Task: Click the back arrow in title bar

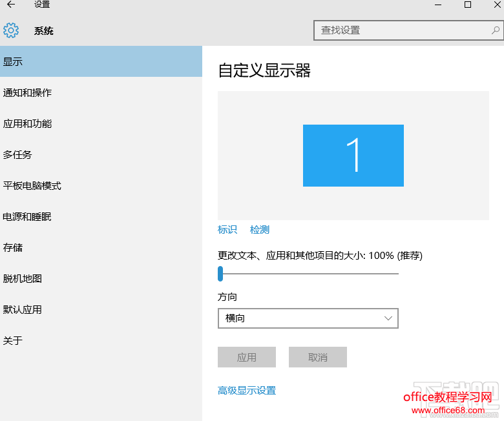Action: pos(11,4)
